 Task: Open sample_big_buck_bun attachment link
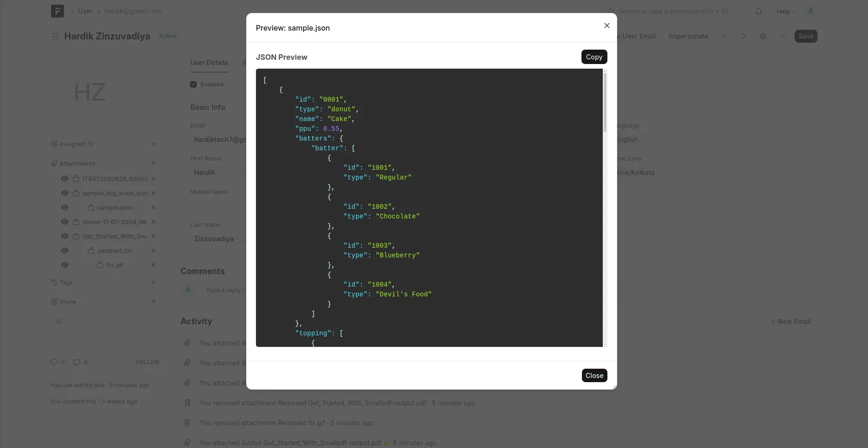[x=115, y=193]
